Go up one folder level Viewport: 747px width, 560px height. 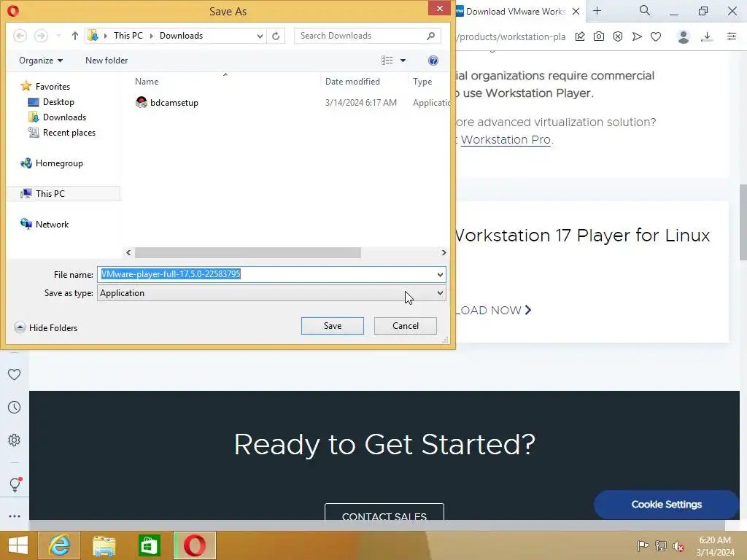(75, 36)
